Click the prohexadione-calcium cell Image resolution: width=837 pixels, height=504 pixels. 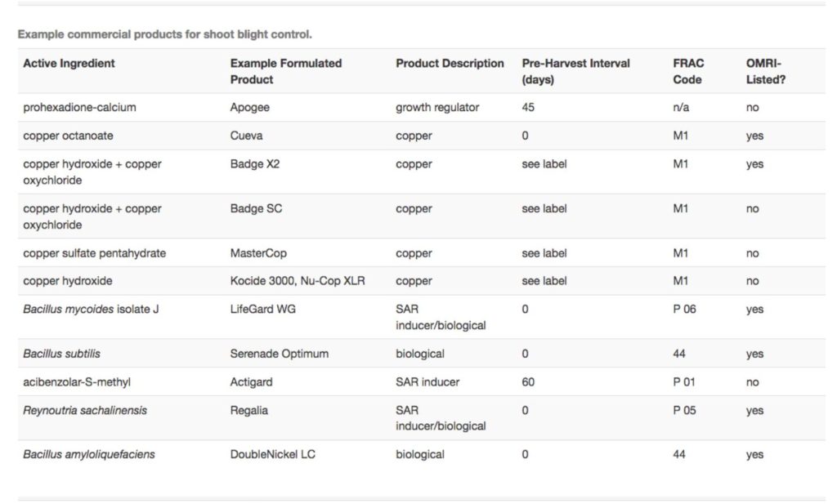tap(79, 107)
